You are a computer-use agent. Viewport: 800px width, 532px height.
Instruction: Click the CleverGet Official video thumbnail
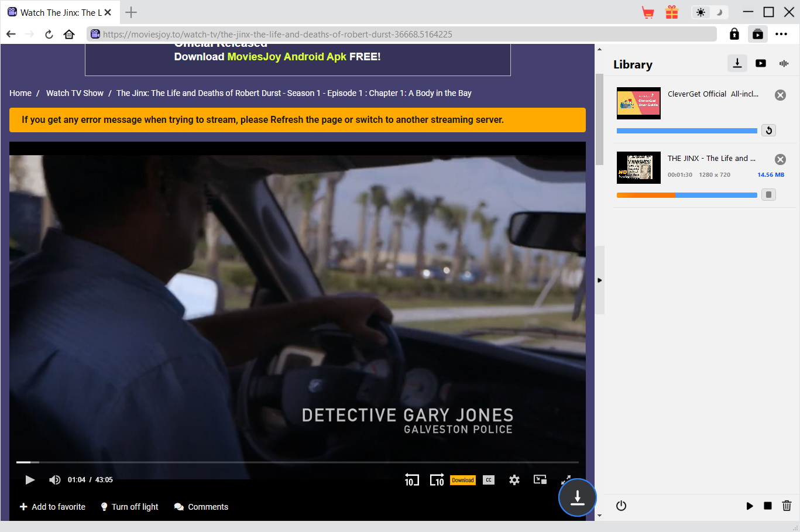[638, 103]
